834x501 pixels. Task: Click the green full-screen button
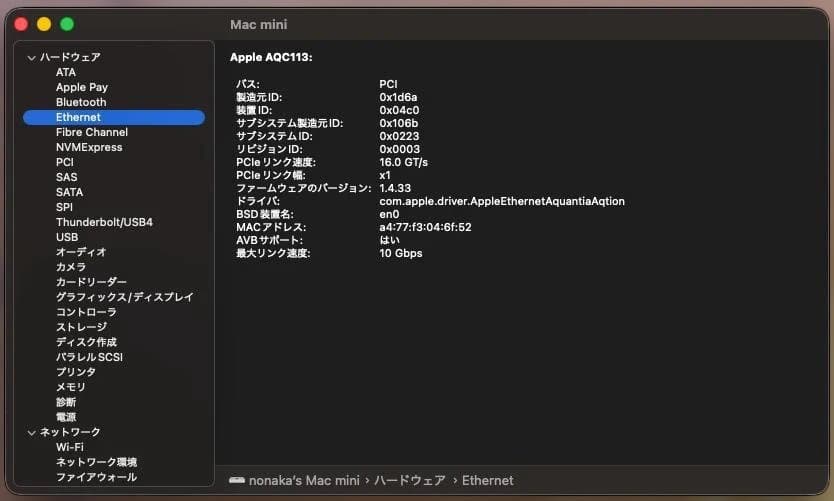(x=67, y=24)
